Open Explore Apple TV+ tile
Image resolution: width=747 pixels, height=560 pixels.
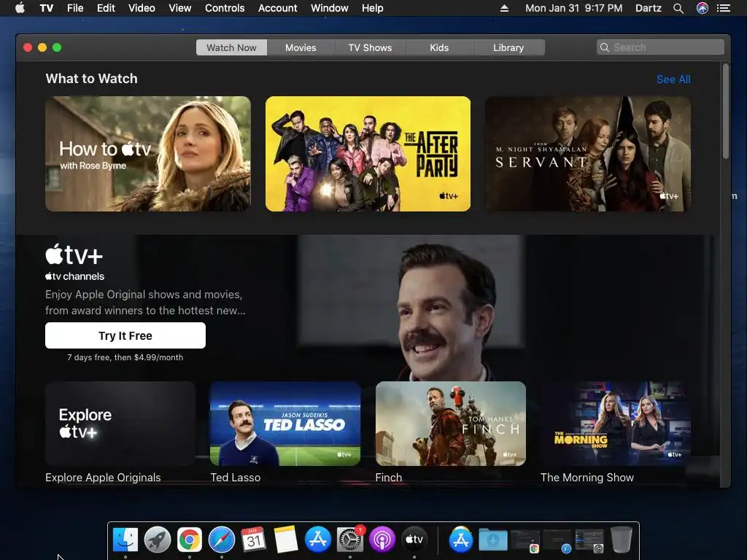pyautogui.click(x=120, y=424)
